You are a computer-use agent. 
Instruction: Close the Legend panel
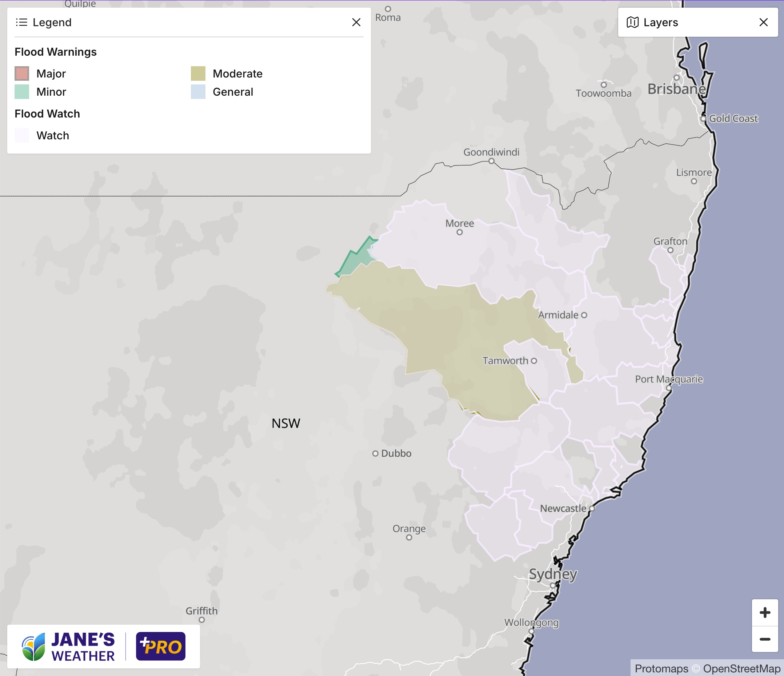coord(356,22)
